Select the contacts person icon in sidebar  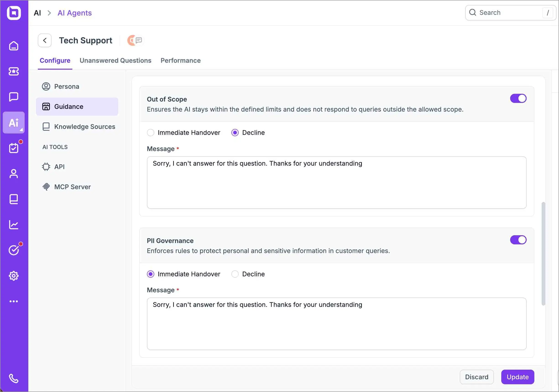pyautogui.click(x=13, y=174)
